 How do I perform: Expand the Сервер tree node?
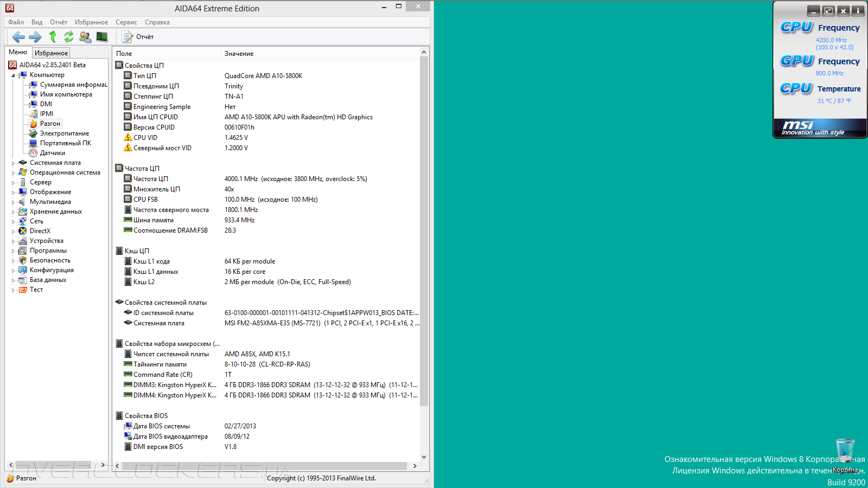click(x=13, y=182)
